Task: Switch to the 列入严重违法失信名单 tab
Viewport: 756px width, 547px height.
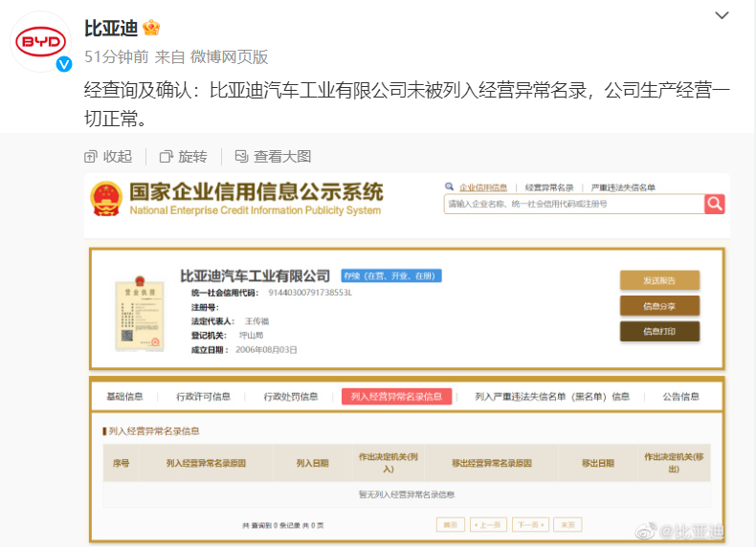Action: [552, 396]
